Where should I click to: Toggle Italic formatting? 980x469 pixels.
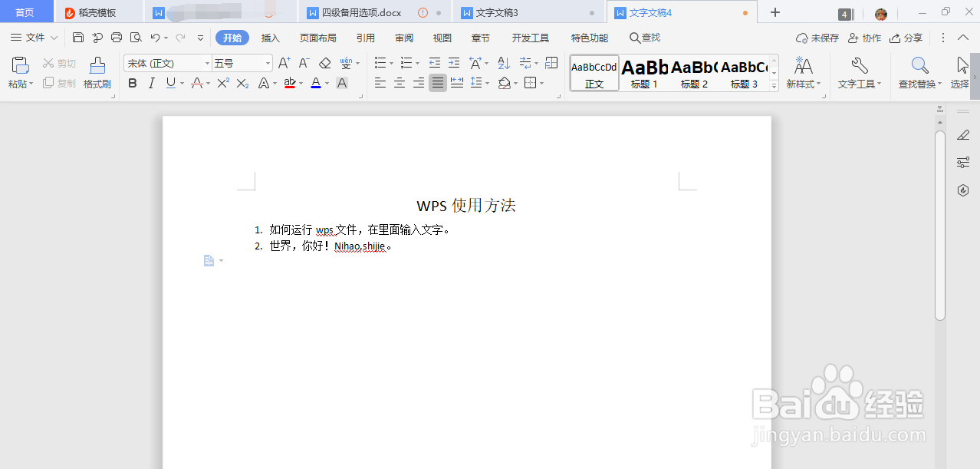pos(151,83)
